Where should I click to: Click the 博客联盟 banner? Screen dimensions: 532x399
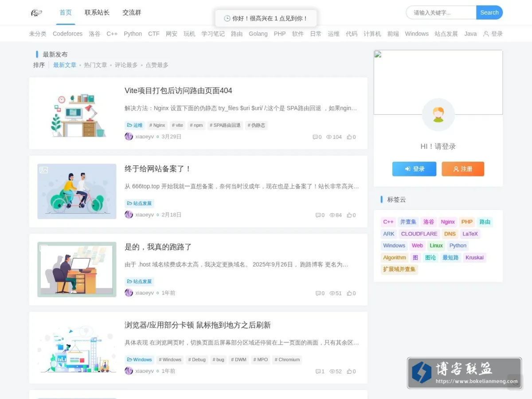464,373
